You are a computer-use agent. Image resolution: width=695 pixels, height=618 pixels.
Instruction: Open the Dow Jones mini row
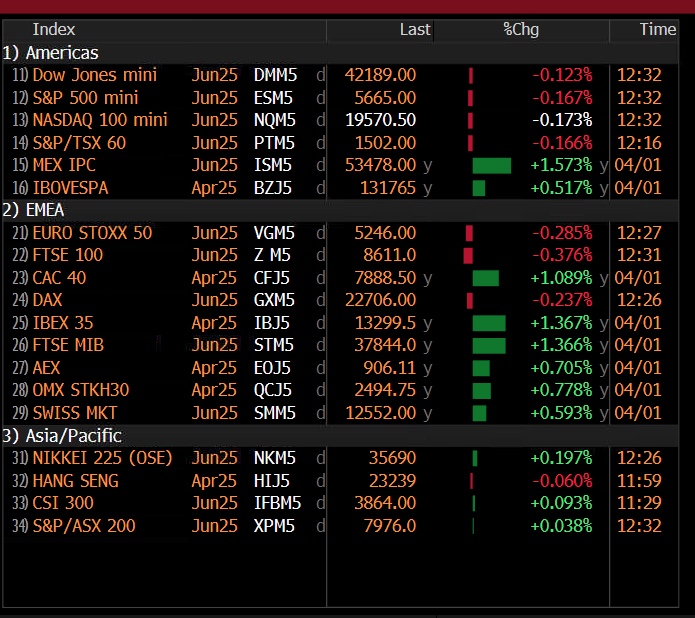(340, 75)
